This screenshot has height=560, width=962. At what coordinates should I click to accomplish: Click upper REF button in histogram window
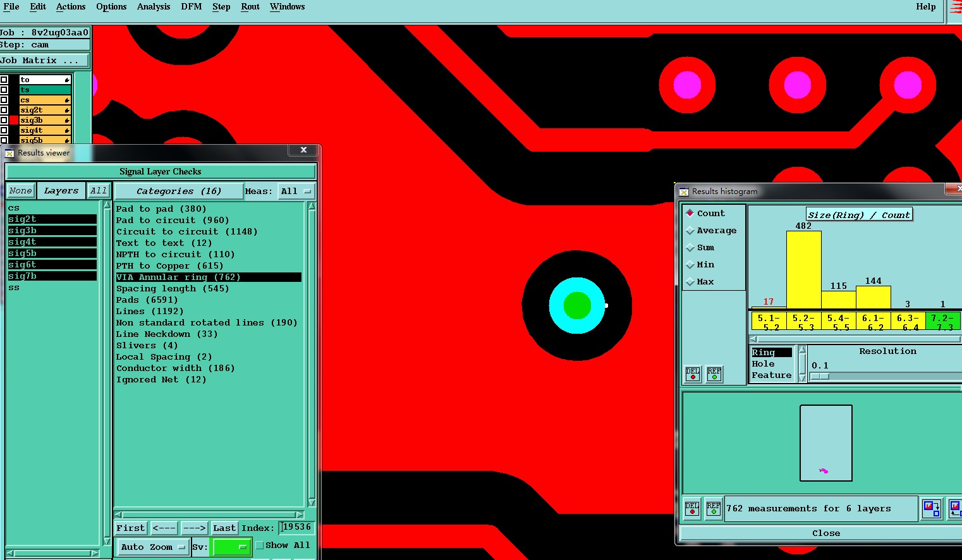coord(714,374)
